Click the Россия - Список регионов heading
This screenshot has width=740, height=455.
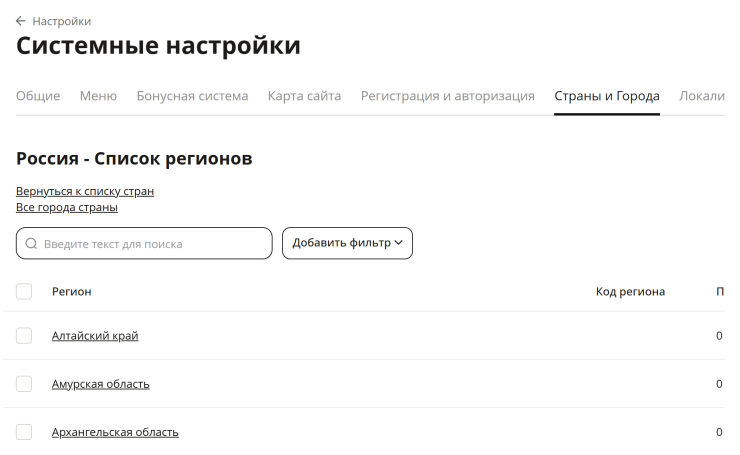tap(134, 159)
